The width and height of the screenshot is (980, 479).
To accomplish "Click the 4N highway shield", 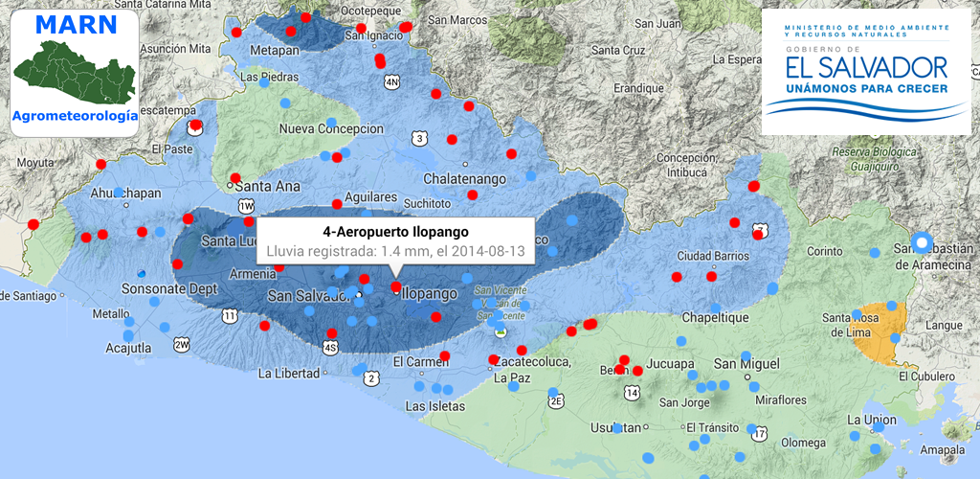I will pos(392,82).
